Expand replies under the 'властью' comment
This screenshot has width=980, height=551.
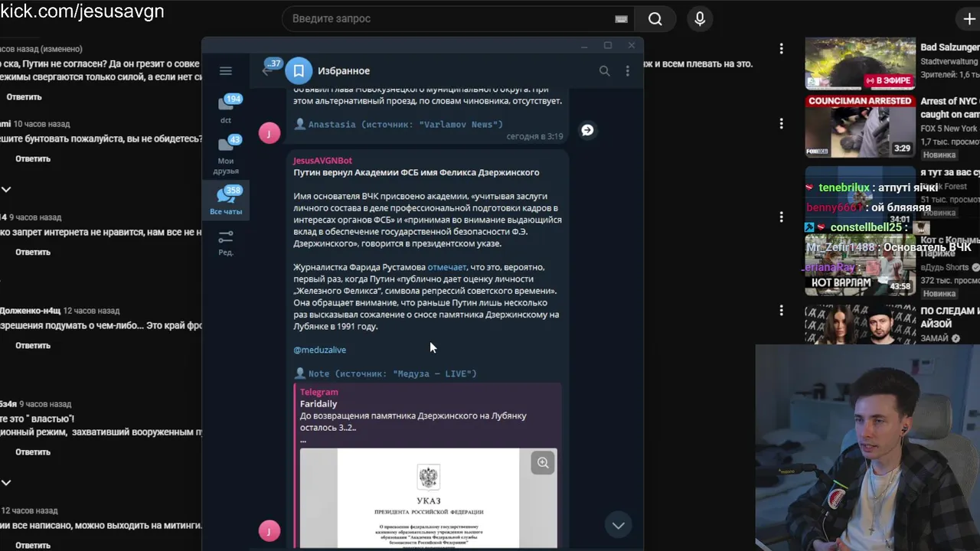[6, 483]
